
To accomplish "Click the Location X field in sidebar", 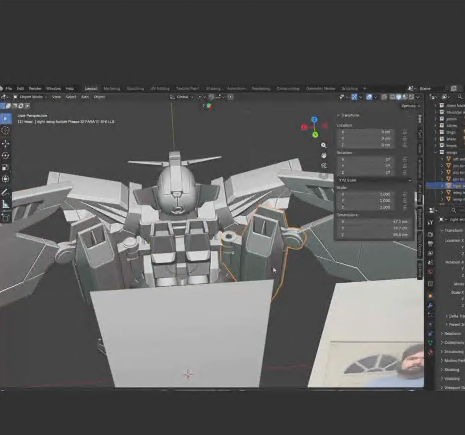I will pos(366,132).
